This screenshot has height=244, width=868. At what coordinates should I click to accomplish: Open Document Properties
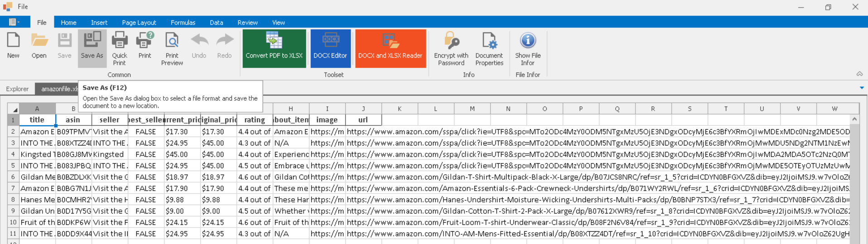tap(489, 48)
